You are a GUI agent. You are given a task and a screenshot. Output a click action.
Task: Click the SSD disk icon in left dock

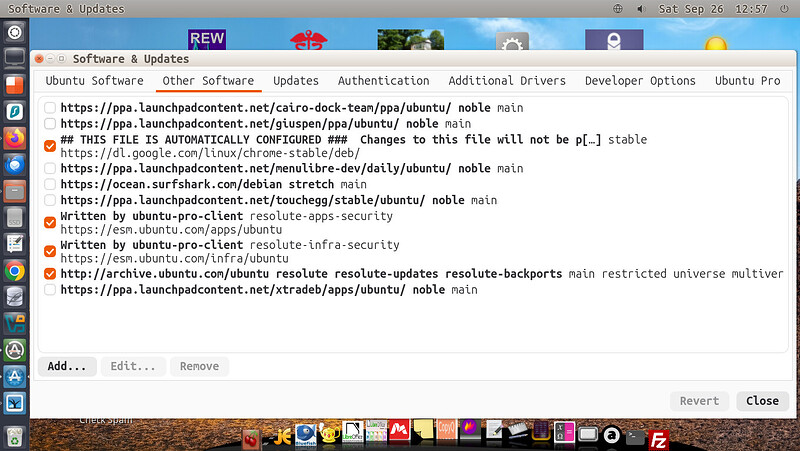point(14,218)
